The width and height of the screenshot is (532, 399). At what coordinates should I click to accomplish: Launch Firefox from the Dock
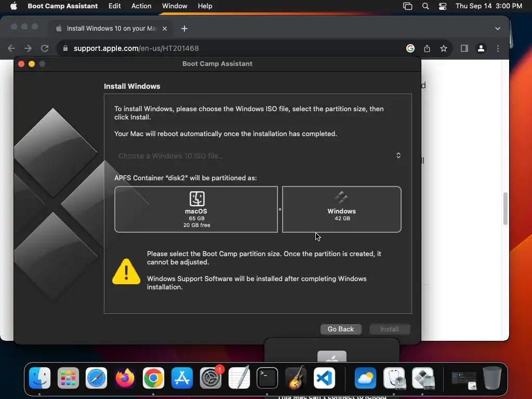pos(125,378)
